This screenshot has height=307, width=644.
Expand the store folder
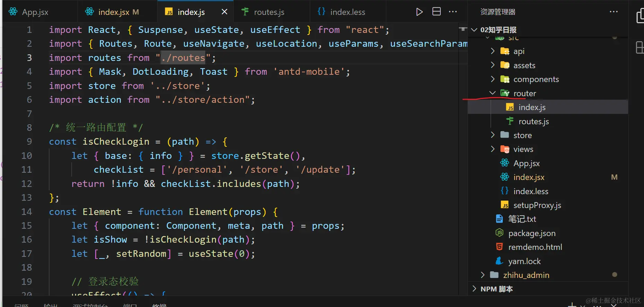(493, 135)
